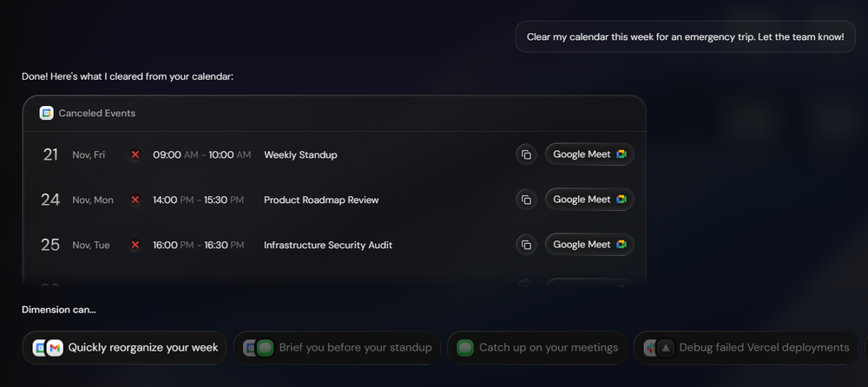
Task: Click the Infrastructure Security Audit event title
Action: tap(328, 245)
